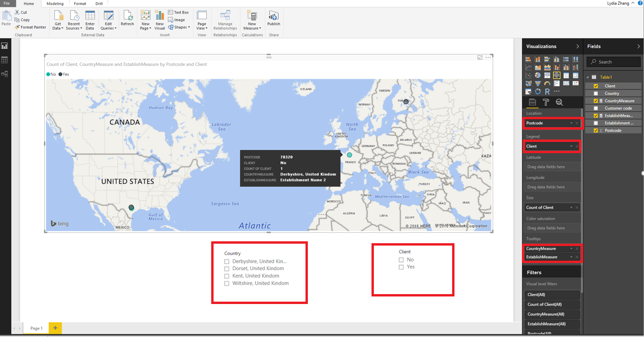Click Format Painter
The height and width of the screenshot is (337, 644).
[31, 27]
